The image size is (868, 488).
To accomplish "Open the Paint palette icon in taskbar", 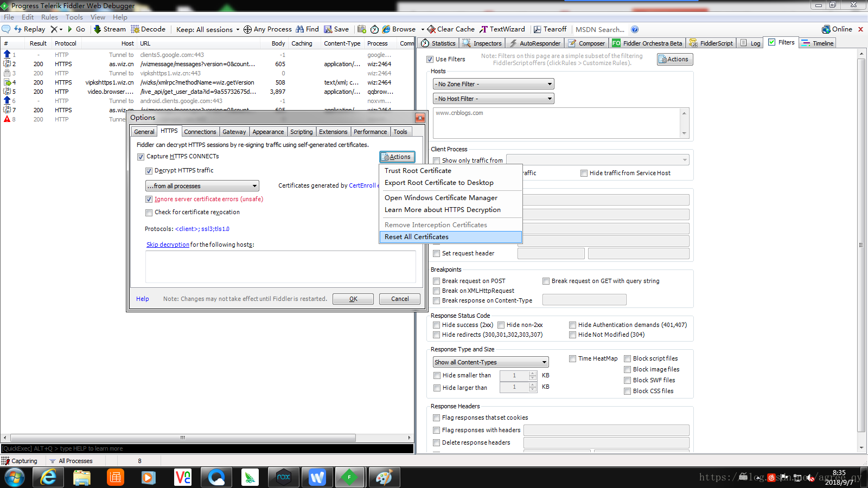I will tap(384, 477).
